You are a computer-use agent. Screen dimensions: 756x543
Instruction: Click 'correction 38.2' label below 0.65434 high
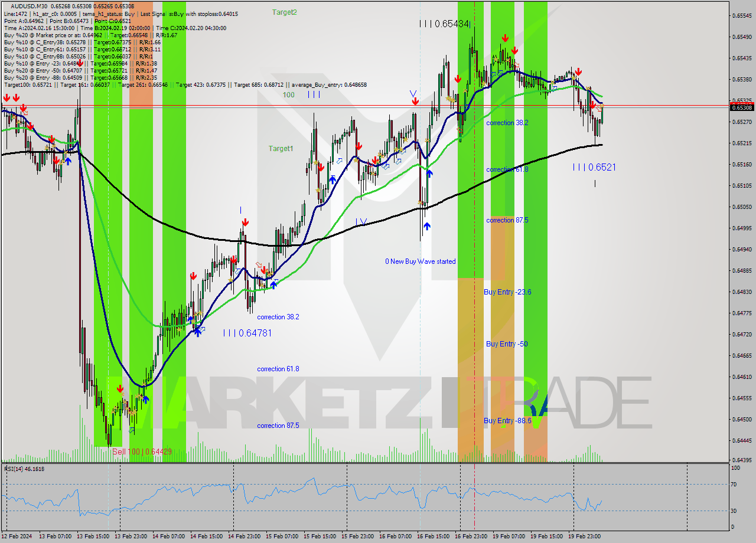507,123
